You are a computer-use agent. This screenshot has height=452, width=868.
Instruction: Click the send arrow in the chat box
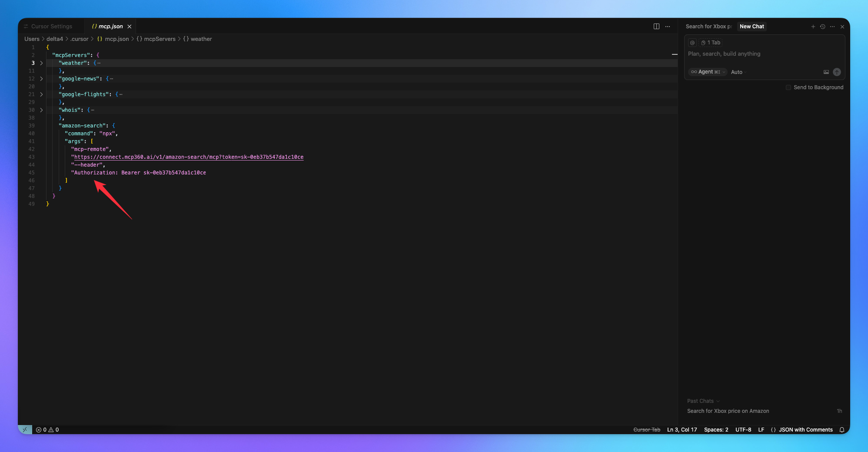(837, 72)
